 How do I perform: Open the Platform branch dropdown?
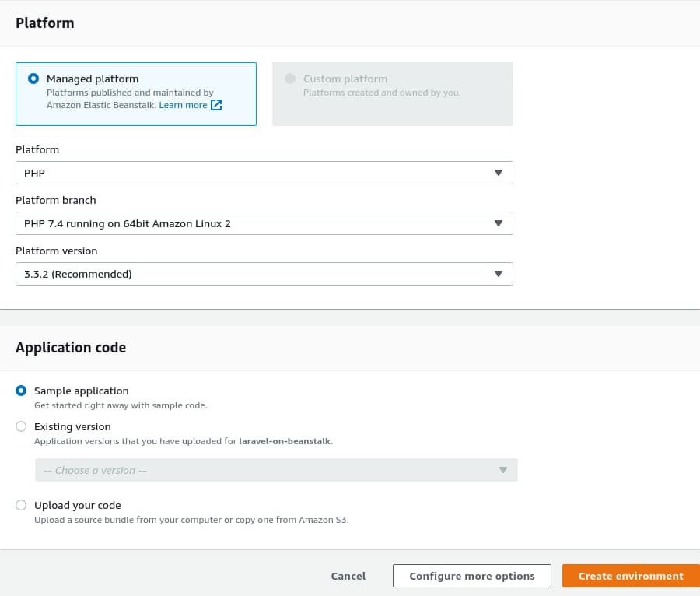pos(264,223)
